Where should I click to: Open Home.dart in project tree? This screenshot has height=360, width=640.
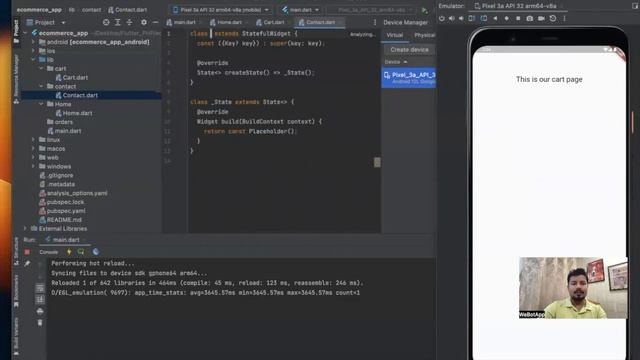click(74, 113)
